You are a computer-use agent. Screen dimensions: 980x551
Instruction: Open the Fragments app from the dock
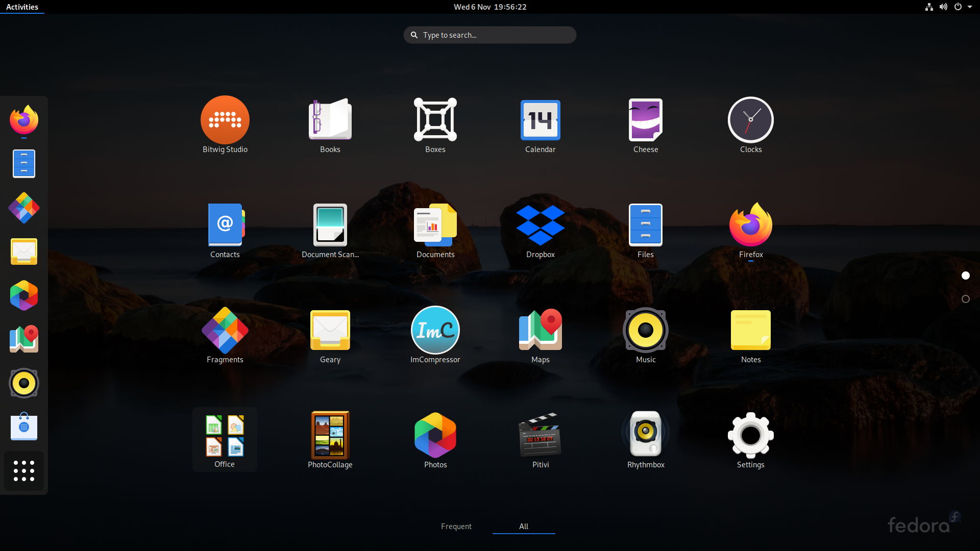(24, 208)
